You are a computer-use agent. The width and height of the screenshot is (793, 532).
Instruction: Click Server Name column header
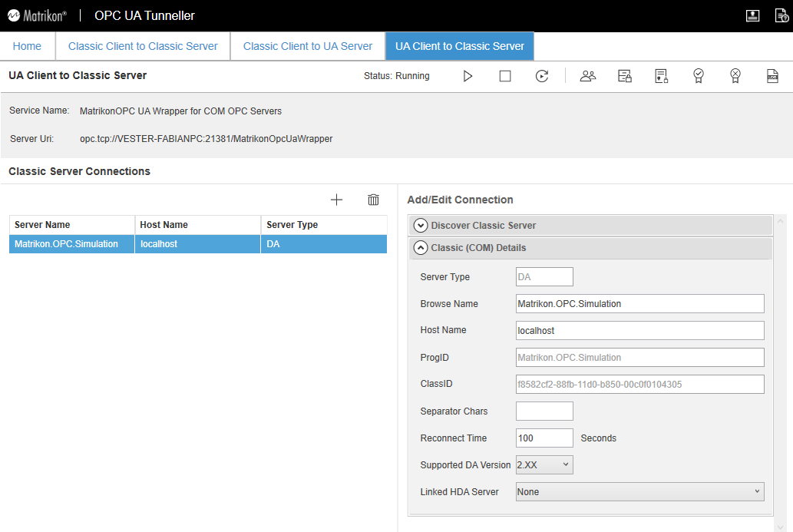(72, 224)
